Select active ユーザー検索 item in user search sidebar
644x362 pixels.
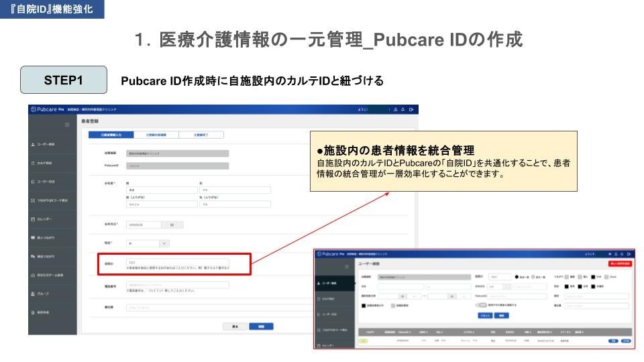335,283
